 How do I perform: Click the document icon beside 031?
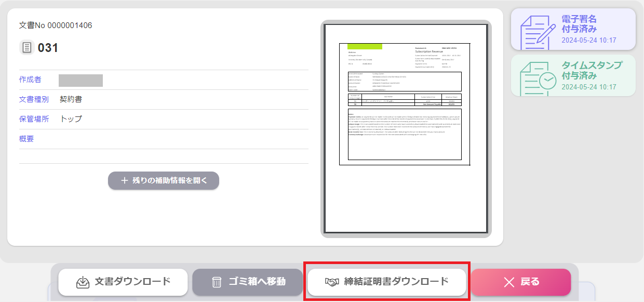point(27,48)
